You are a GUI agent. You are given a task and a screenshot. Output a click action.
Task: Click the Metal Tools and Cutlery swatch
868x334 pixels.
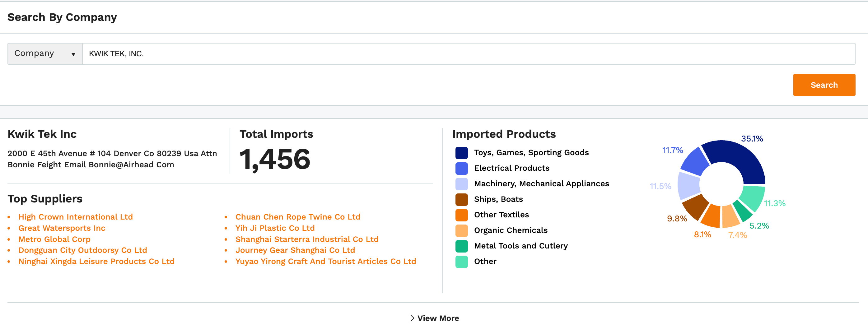coord(461,246)
